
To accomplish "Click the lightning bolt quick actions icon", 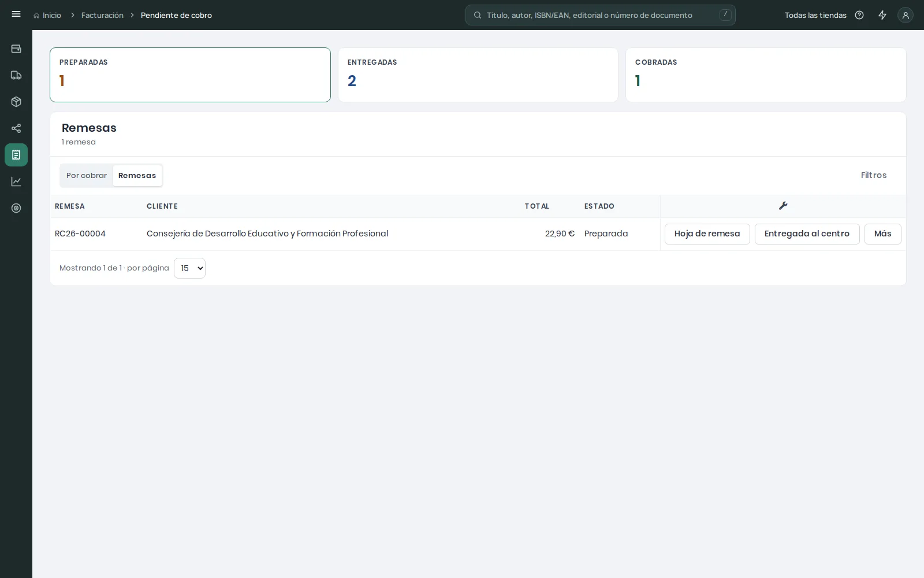I will [882, 15].
